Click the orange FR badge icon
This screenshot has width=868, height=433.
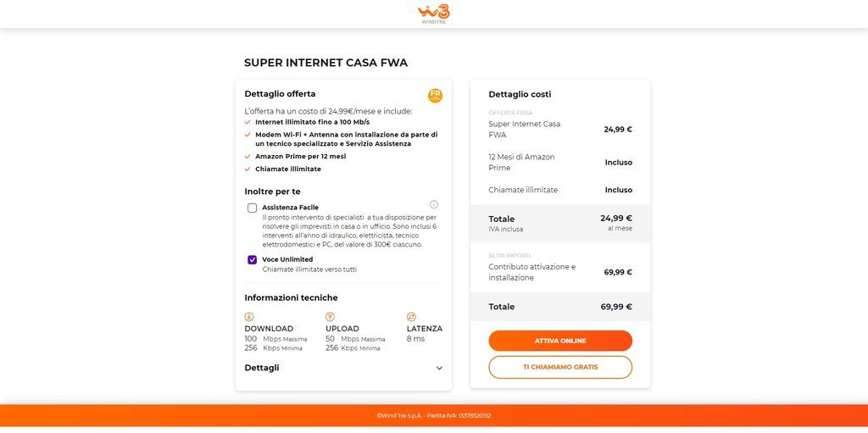point(435,96)
